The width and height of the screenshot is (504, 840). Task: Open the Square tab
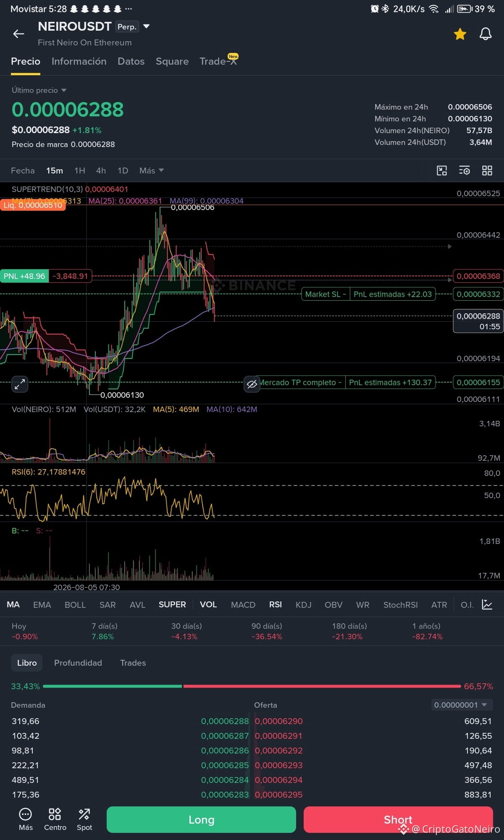coord(172,61)
